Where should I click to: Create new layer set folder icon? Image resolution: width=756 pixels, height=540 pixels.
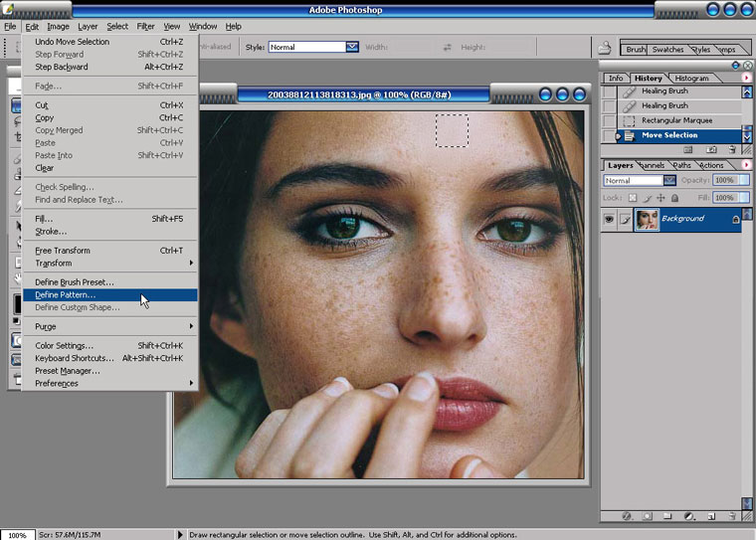pos(668,516)
